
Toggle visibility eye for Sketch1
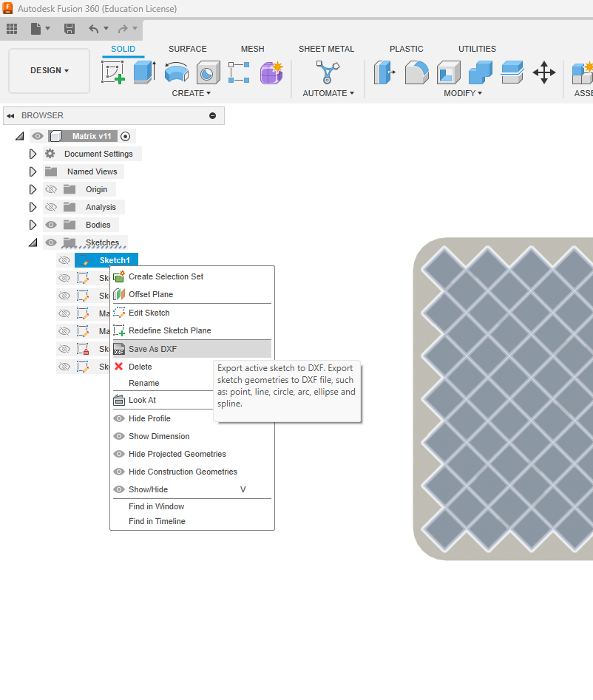pyautogui.click(x=64, y=260)
